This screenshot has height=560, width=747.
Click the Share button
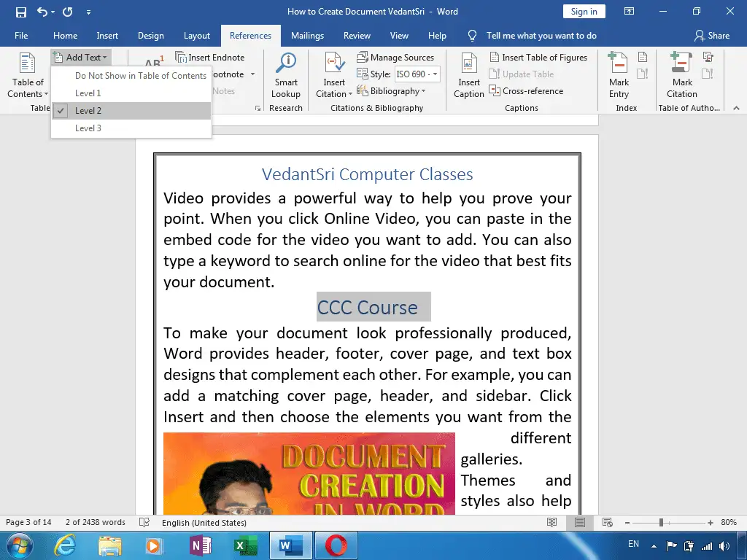(712, 36)
